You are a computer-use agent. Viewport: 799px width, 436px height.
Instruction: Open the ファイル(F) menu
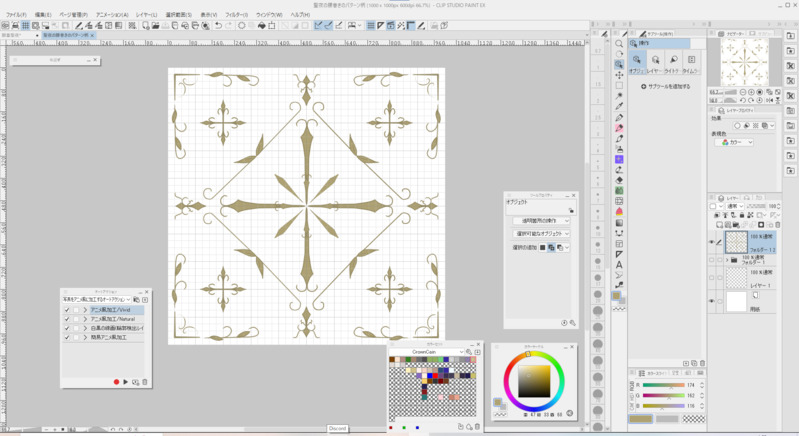coord(16,15)
